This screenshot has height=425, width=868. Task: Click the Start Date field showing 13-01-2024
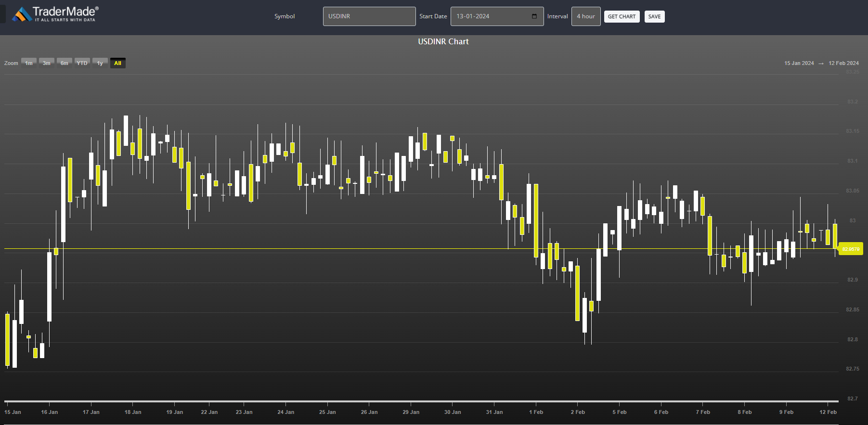tap(497, 16)
